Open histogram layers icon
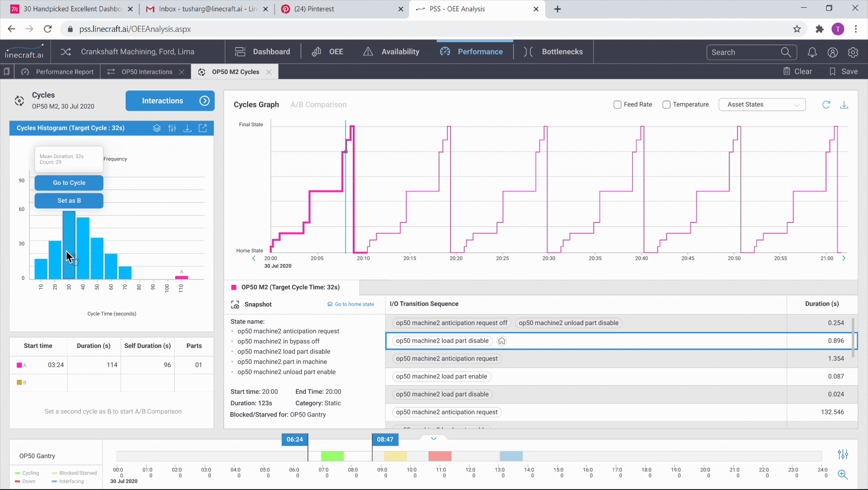 [157, 128]
